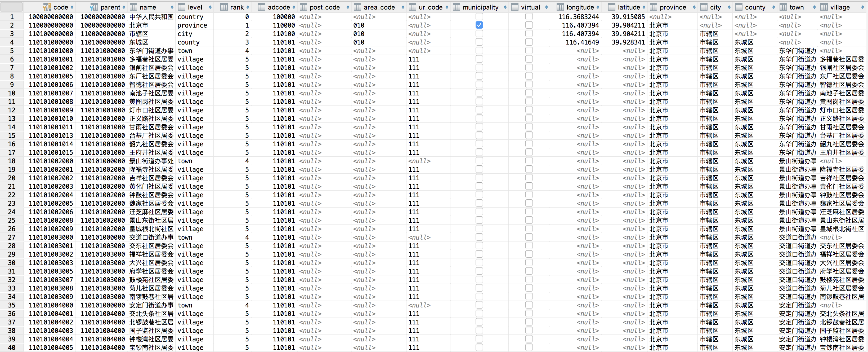The image size is (868, 352).
Task: Click the column icon beside longitude header
Action: [x=560, y=7]
